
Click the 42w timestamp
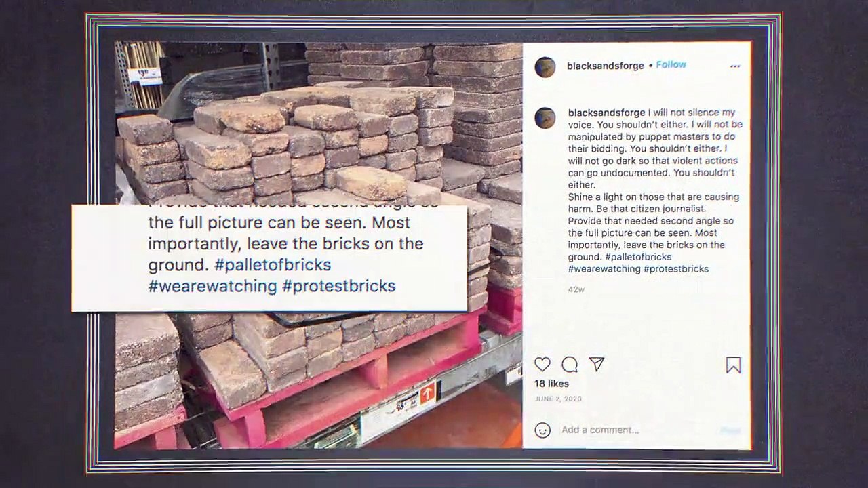click(576, 289)
